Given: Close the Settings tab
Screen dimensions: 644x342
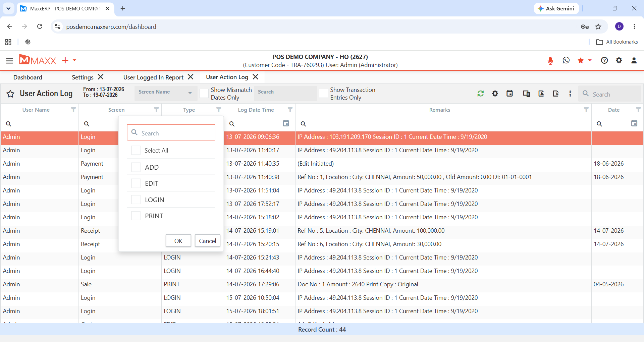Looking at the screenshot, I should (101, 77).
